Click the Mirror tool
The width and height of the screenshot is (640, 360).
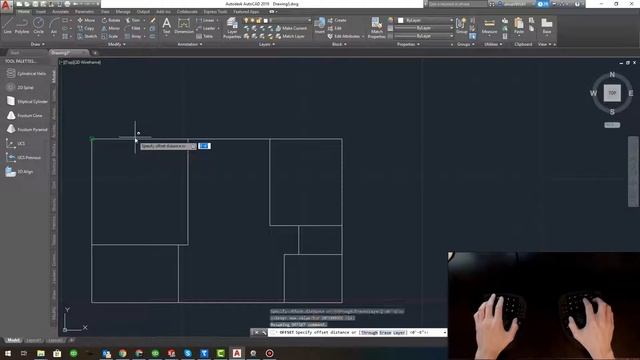coord(111,28)
